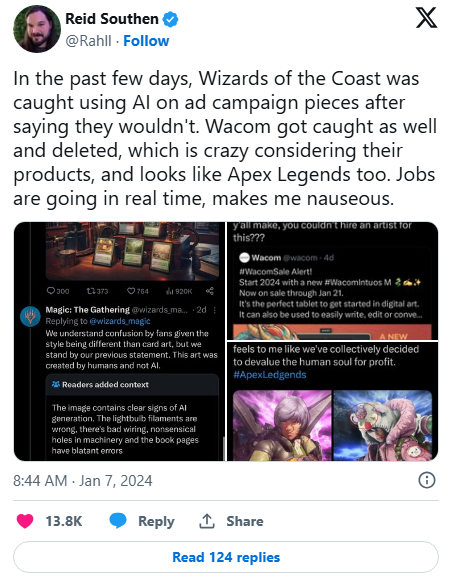The image size is (450, 582).
Task: Click the Reid Southen display name
Action: [x=112, y=19]
